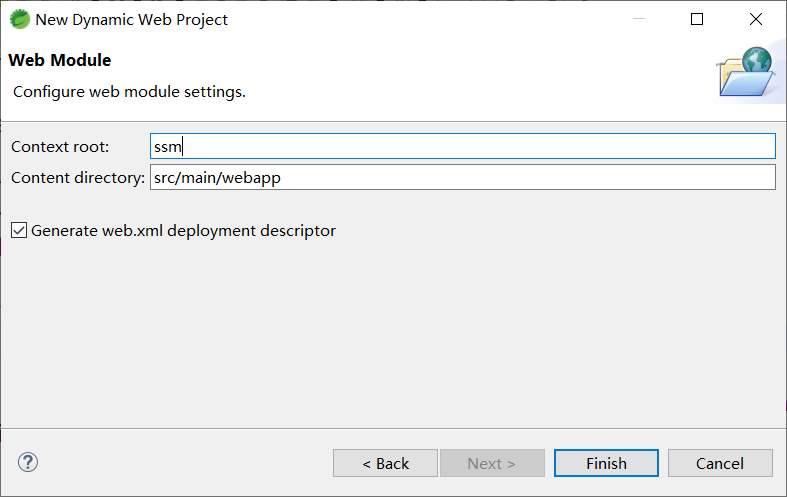The image size is (787, 497).
Task: Click the application icon in the title bar
Action: click(x=19, y=19)
